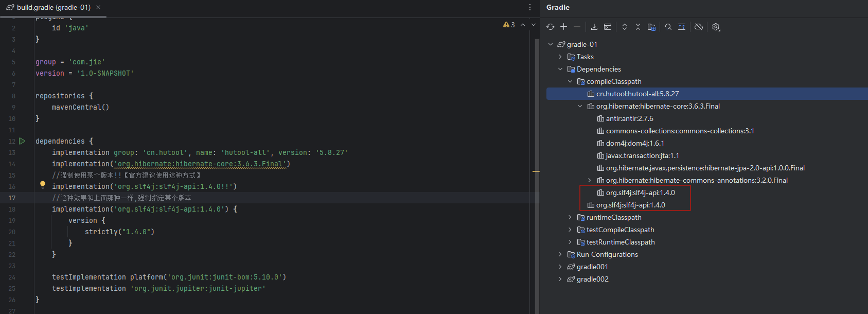Click the strictly("1.4.0") code line

point(120,232)
